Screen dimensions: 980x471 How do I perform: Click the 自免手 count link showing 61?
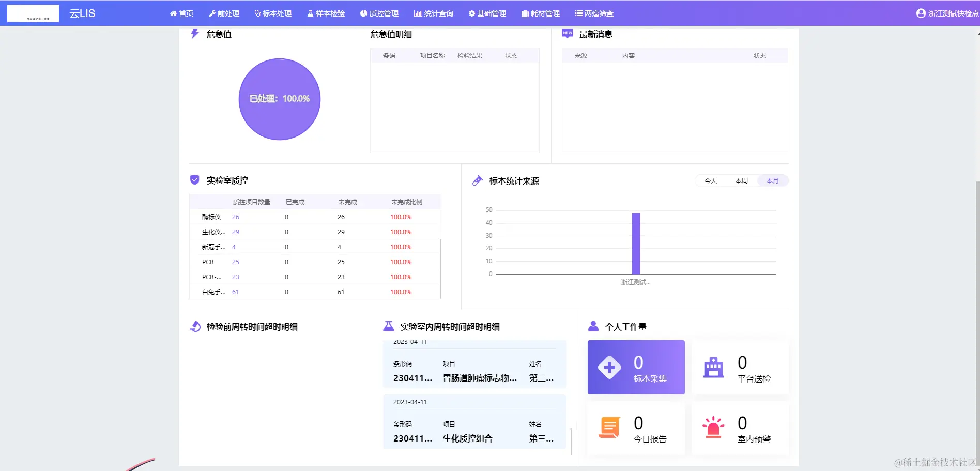(x=235, y=292)
